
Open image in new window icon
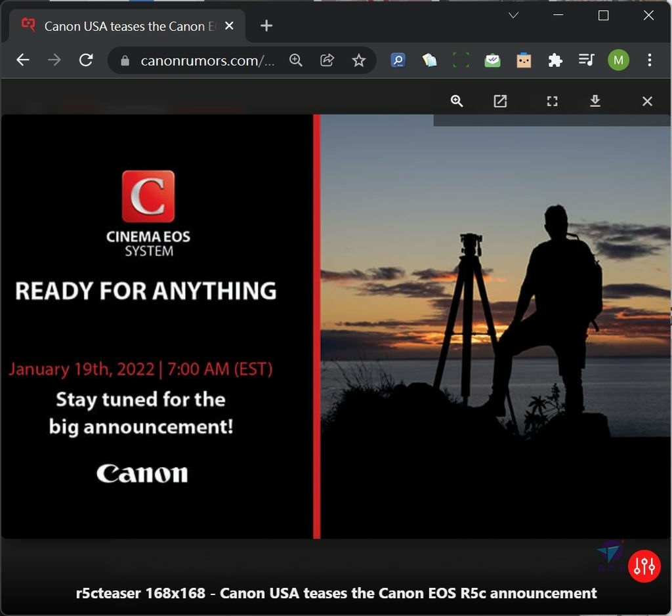(x=500, y=101)
